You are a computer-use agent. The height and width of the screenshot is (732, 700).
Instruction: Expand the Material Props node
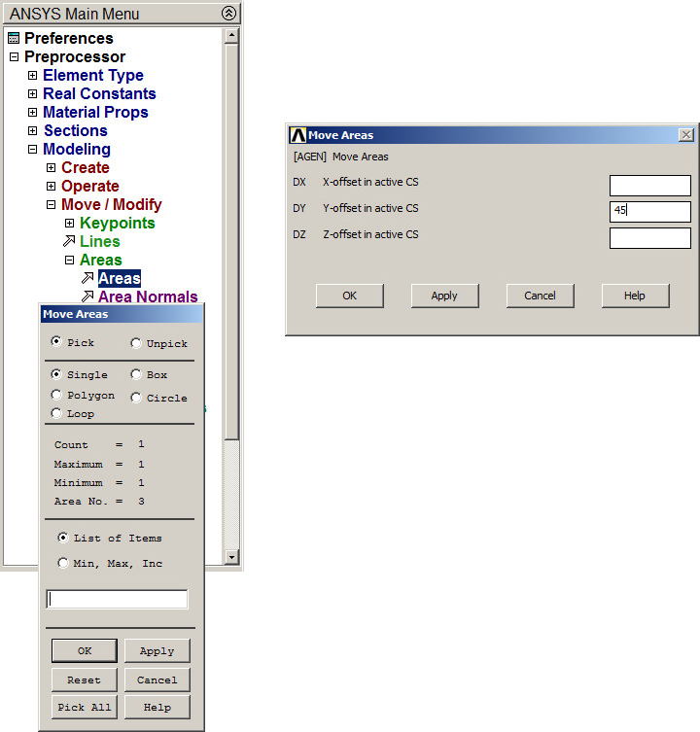[33, 113]
